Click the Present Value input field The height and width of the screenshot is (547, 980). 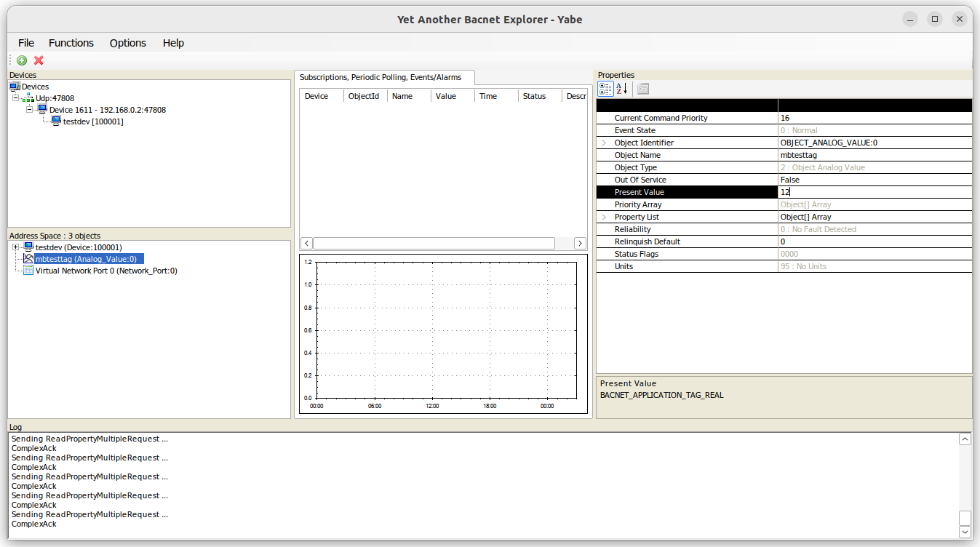click(875, 192)
